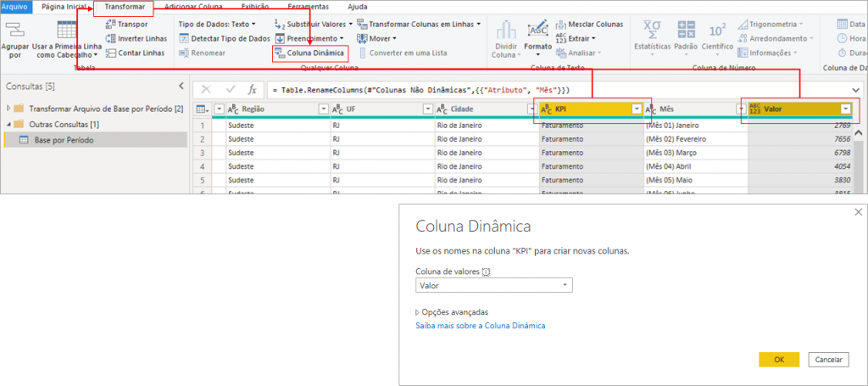
Task: Switch to the Exibição tab
Action: 254,7
